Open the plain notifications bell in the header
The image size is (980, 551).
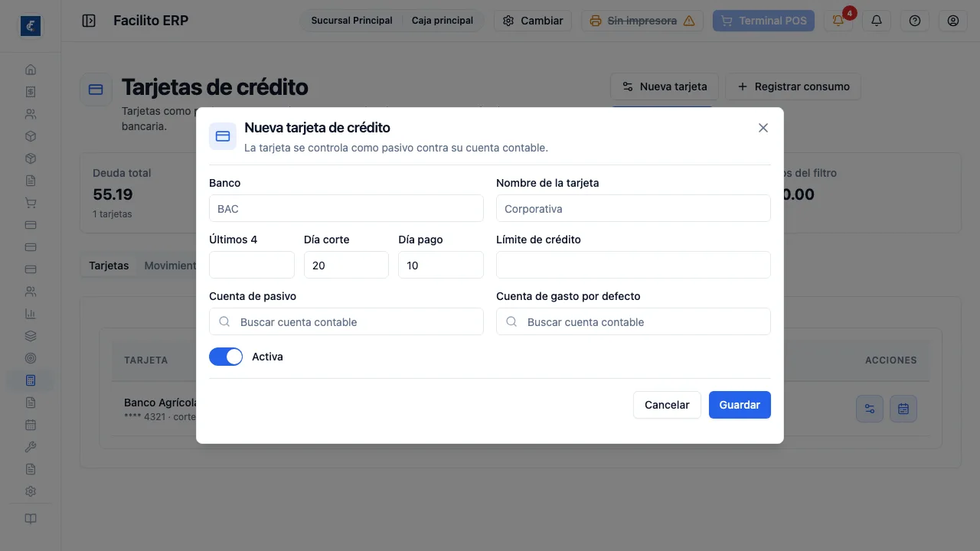point(877,21)
